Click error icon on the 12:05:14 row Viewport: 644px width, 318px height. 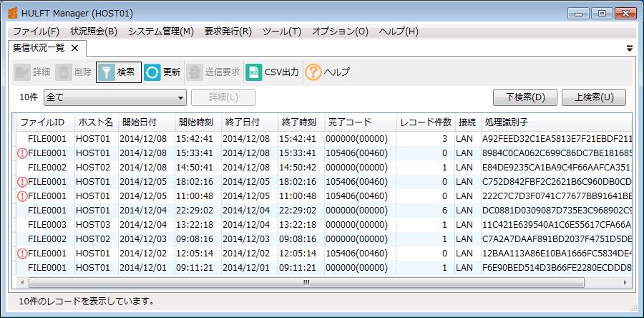click(22, 254)
